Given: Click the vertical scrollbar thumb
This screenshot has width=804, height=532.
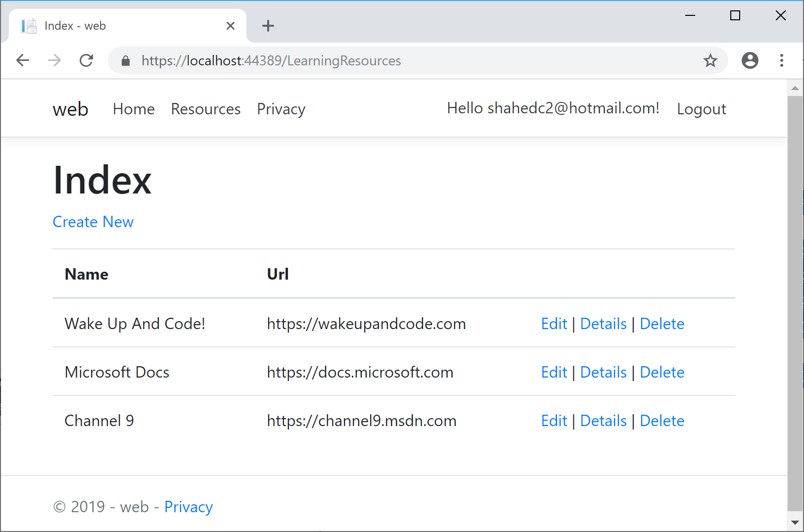Looking at the screenshot, I should coord(795,304).
